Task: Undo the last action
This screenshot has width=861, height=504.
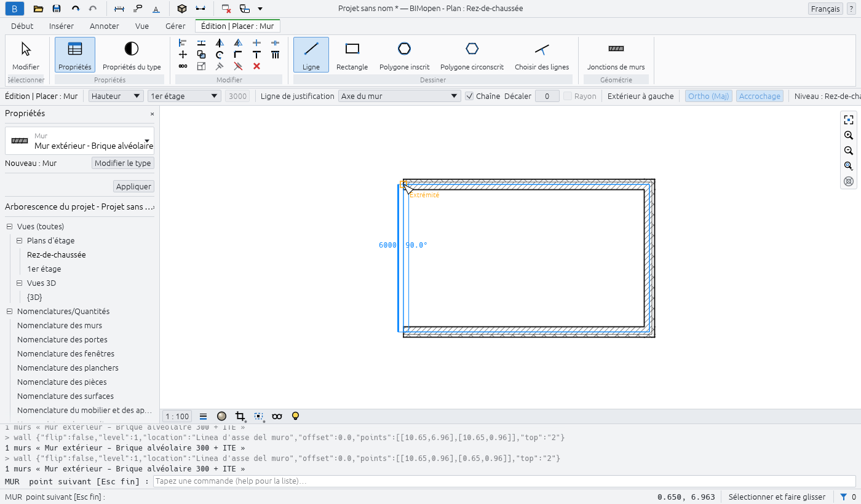Action: [x=75, y=9]
